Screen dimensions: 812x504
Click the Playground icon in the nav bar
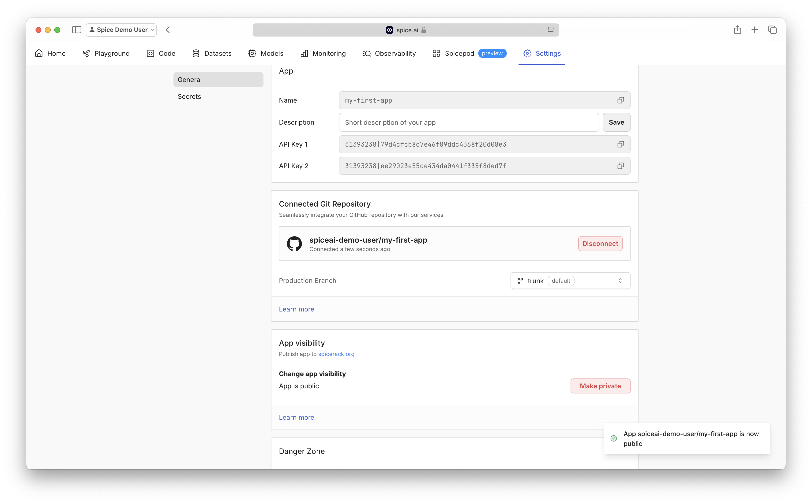pyautogui.click(x=86, y=53)
